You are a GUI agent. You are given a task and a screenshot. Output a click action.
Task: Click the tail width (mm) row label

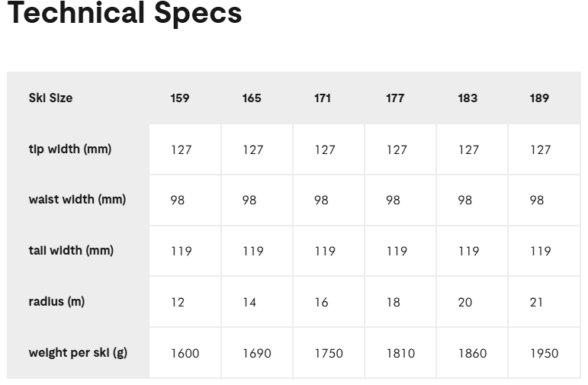point(71,251)
